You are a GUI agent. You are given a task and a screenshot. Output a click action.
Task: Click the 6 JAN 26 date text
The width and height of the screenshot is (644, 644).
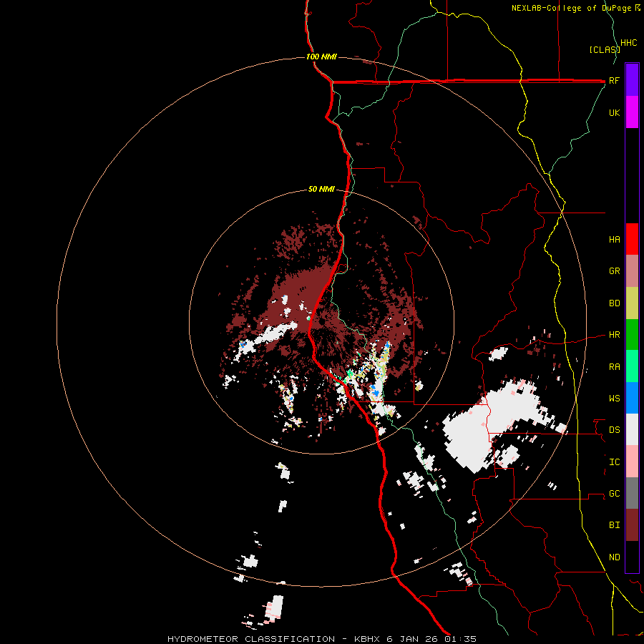[x=413, y=639]
